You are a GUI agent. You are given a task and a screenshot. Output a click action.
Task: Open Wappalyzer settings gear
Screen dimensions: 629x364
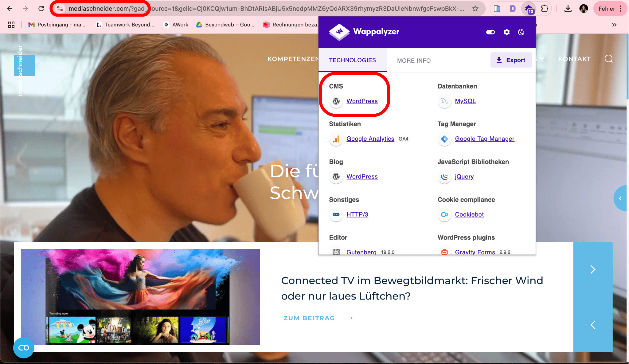pos(506,32)
